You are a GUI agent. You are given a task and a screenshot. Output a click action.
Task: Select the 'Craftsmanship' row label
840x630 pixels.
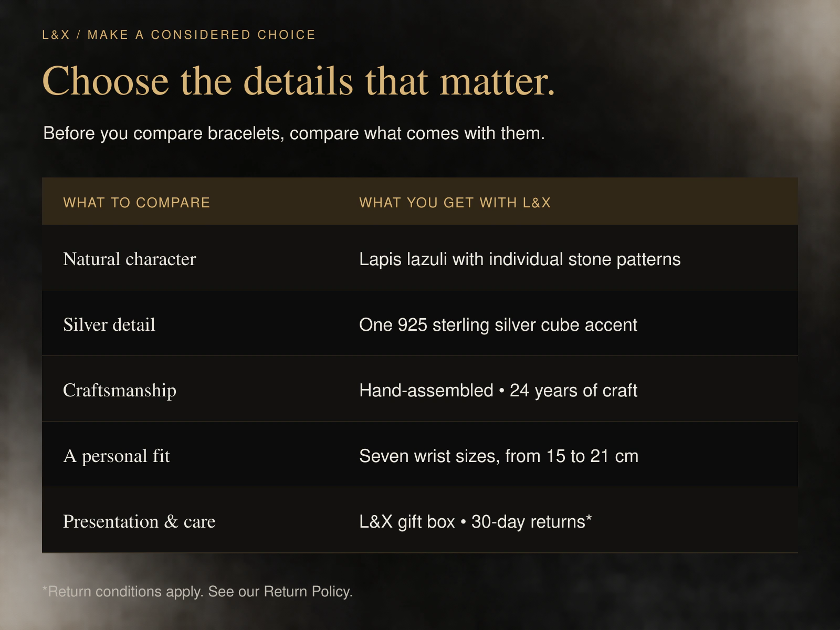[x=120, y=390]
